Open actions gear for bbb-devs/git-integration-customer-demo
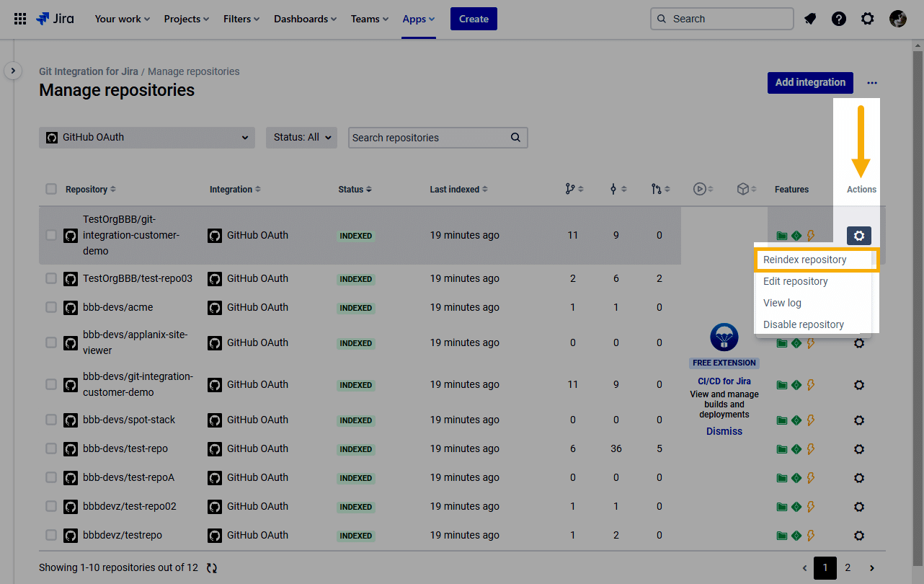 (x=858, y=385)
